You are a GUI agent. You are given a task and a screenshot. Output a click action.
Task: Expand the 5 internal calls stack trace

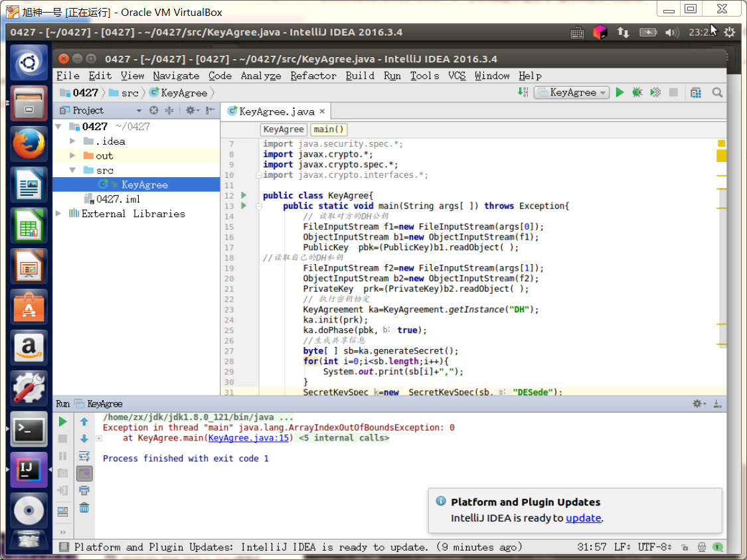[x=99, y=438]
